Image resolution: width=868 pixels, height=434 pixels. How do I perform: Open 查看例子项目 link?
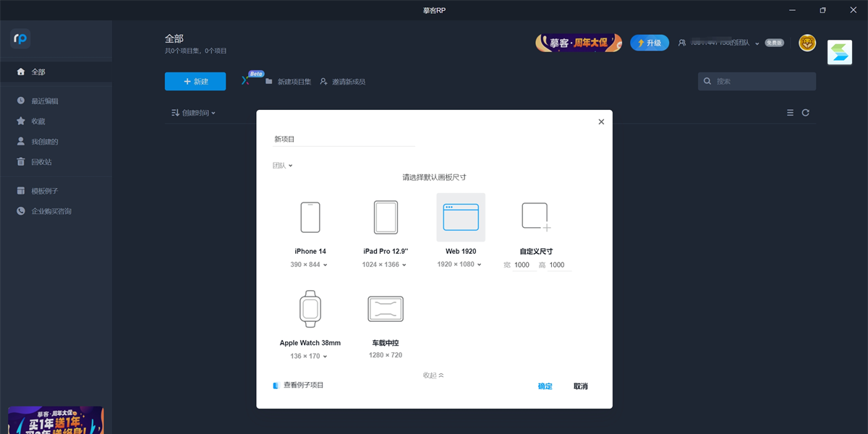click(299, 386)
